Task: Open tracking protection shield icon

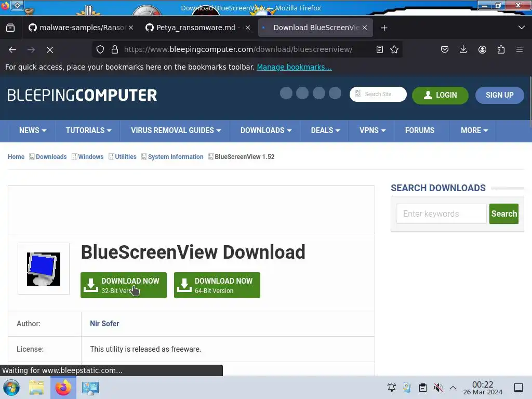Action: (100, 49)
